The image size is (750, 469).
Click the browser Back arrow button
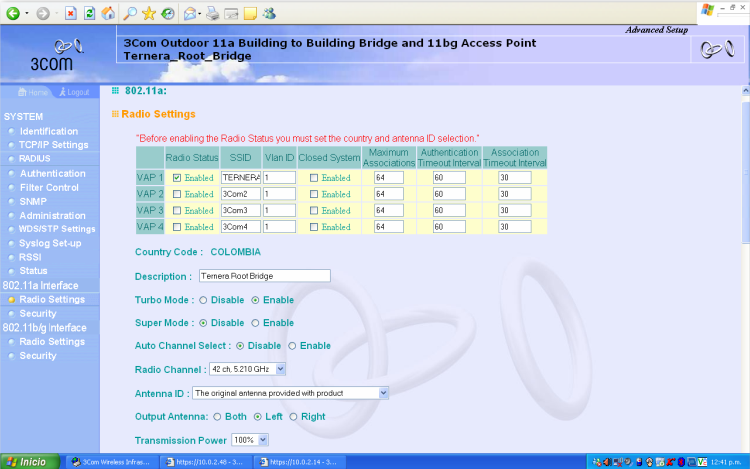pyautogui.click(x=13, y=13)
